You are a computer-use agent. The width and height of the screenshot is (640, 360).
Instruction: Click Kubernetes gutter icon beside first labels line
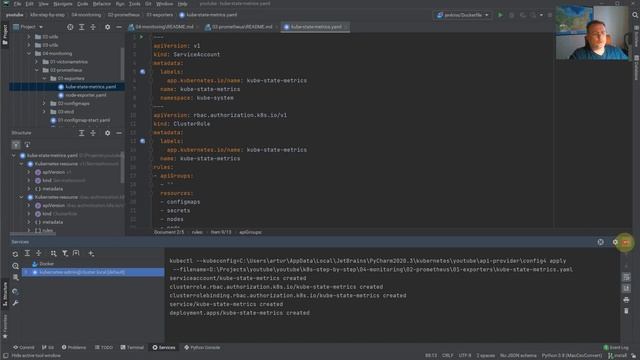(142, 72)
